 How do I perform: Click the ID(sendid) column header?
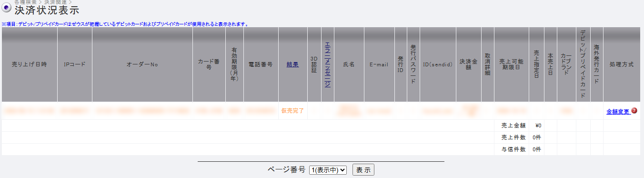pyautogui.click(x=438, y=64)
